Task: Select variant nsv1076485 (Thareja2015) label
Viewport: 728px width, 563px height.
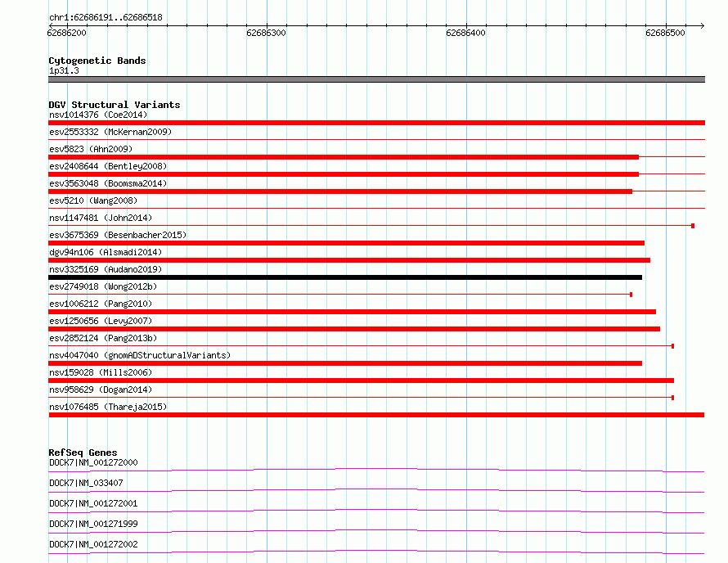Action: coord(108,407)
